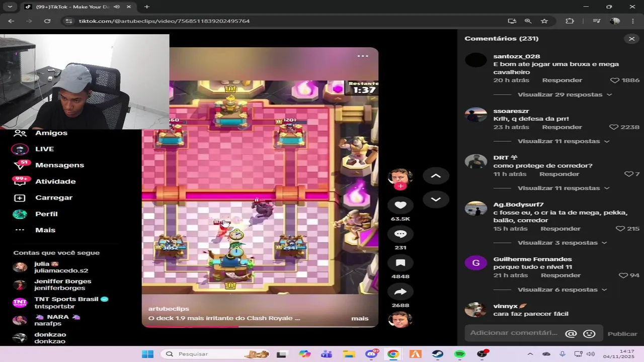Go back in the browser
The image size is (644, 362).
[x=11, y=21]
